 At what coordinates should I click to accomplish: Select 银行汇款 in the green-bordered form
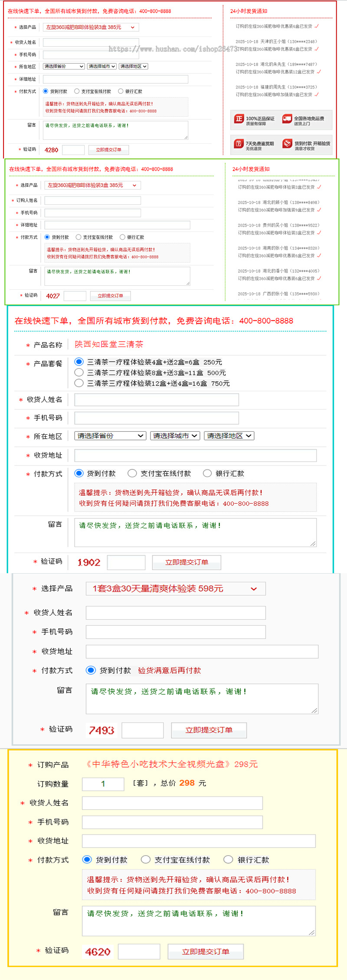(122, 237)
